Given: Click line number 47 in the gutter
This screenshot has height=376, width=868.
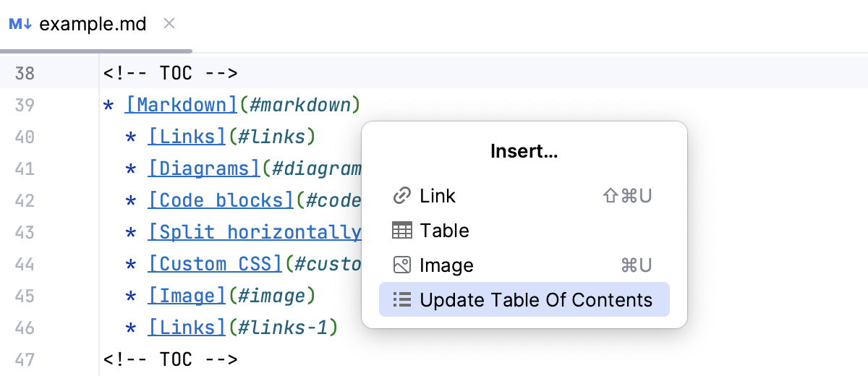Looking at the screenshot, I should (x=25, y=359).
